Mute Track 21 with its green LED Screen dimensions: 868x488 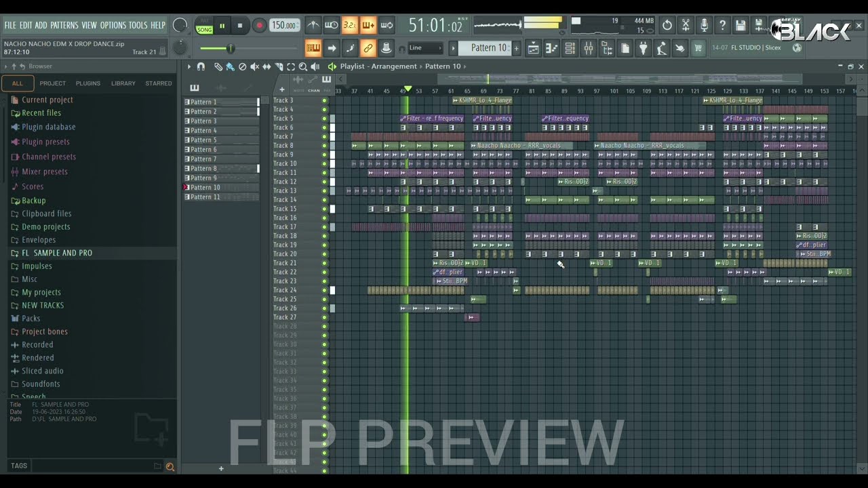[324, 263]
